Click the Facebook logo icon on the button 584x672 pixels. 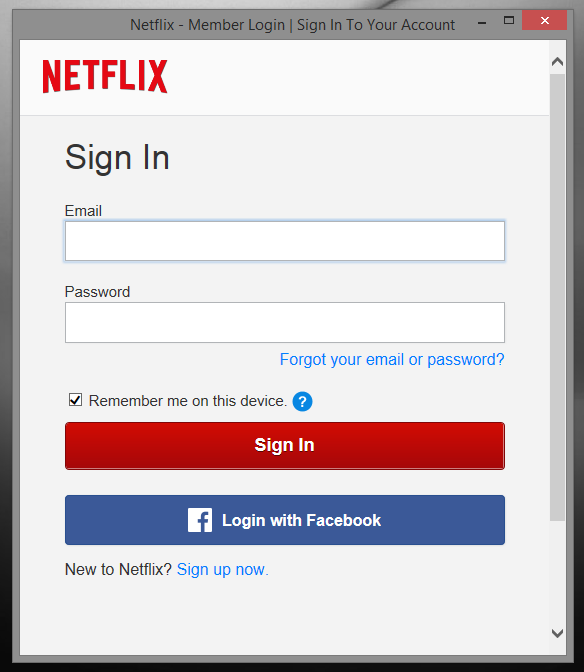coord(200,520)
